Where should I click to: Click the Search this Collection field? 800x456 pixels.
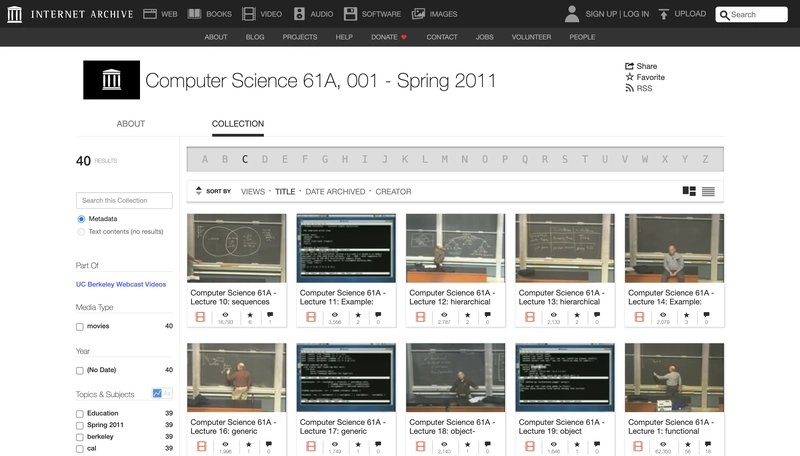(x=124, y=200)
